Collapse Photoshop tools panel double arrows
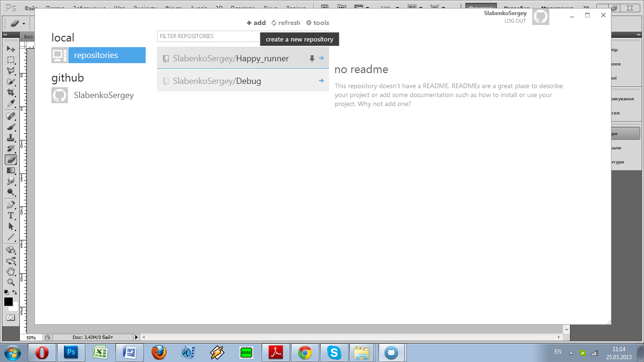 pyautogui.click(x=6, y=35)
